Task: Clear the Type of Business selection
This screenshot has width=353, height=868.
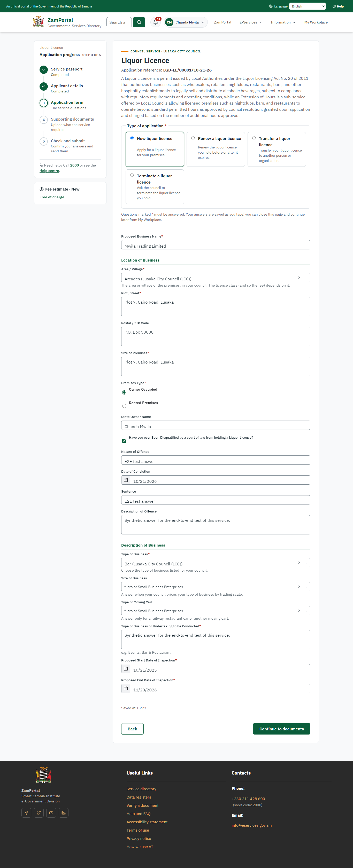Action: point(299,563)
